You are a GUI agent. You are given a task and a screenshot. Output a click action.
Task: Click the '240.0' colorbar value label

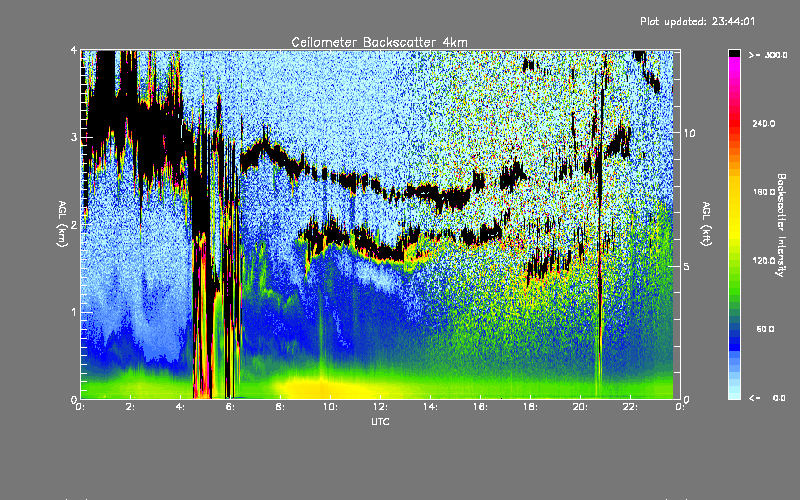764,124
